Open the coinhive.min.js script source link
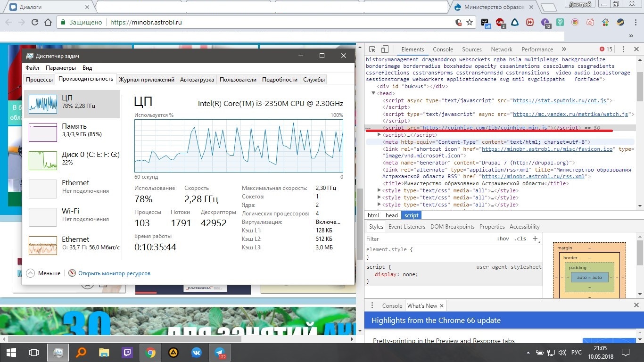Image resolution: width=644 pixels, height=362 pixels. pyautogui.click(x=486, y=128)
